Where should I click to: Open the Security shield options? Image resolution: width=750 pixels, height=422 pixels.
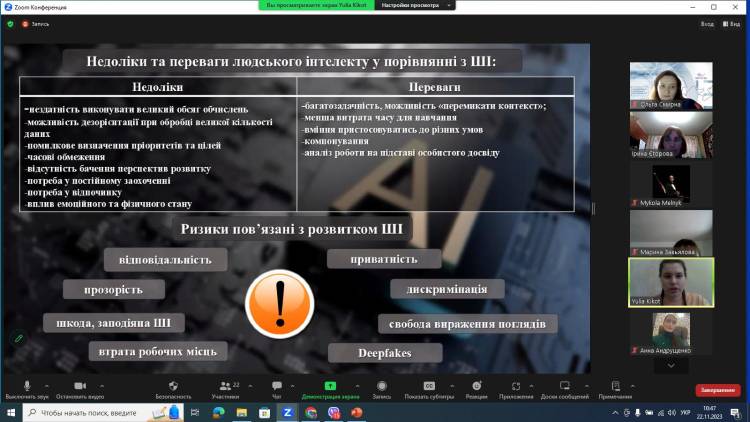point(173,386)
